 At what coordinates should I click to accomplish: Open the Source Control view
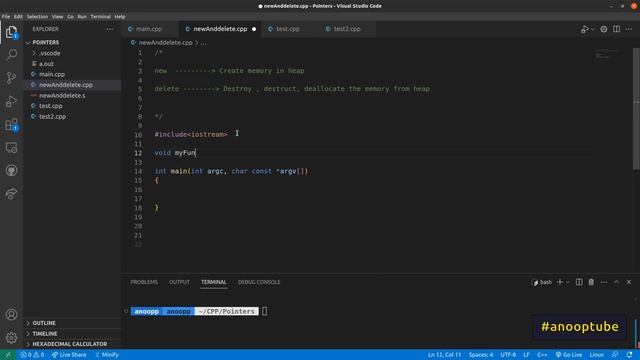click(x=11, y=78)
